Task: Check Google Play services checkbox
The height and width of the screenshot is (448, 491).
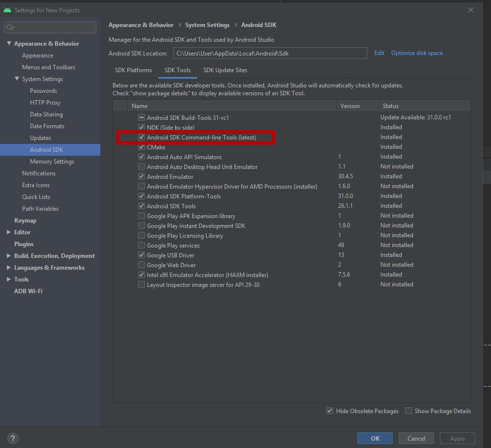Action: coord(142,245)
